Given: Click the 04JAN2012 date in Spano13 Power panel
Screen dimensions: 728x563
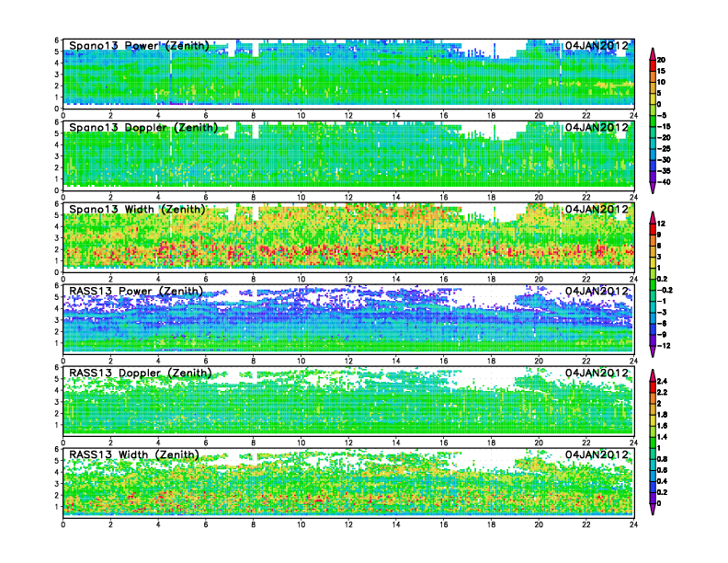Looking at the screenshot, I should click(597, 45).
